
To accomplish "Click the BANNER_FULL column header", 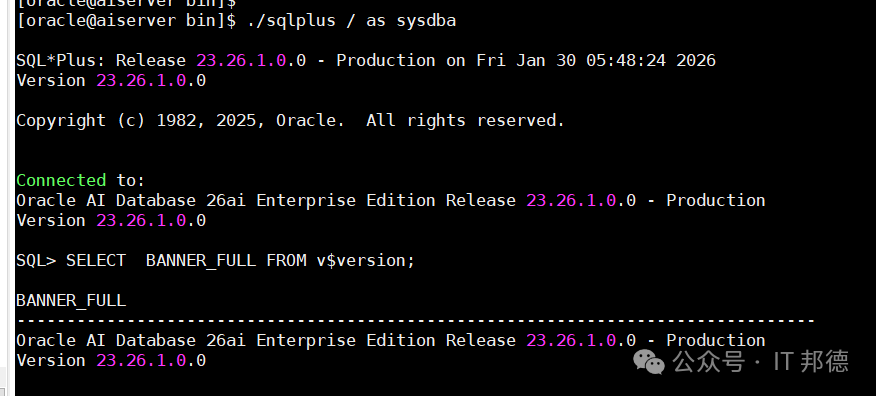I will tap(71, 300).
